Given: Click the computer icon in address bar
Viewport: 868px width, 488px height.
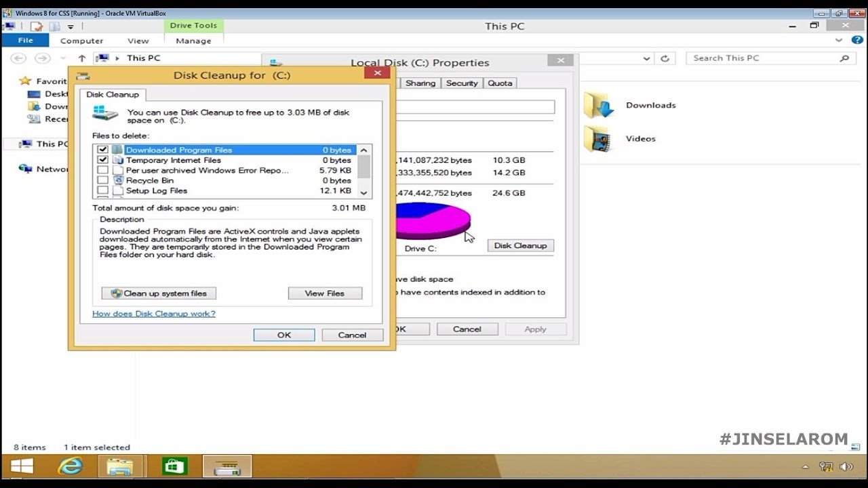Looking at the screenshot, I should [102, 58].
